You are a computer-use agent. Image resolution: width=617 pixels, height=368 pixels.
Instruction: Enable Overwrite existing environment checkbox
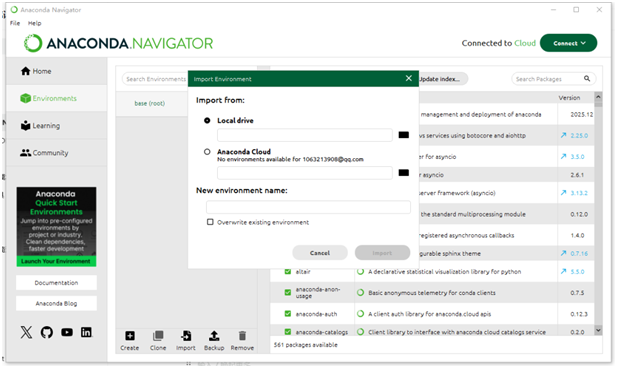coord(210,222)
